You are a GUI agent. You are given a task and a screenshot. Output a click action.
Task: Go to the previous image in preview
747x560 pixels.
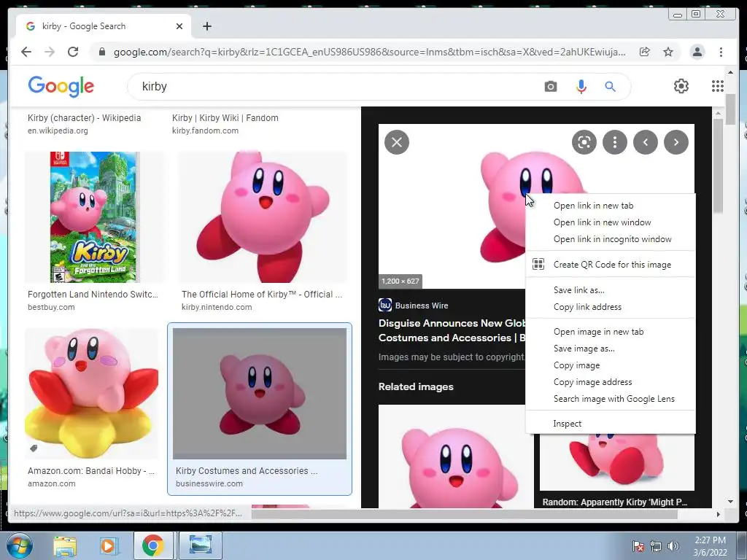point(646,142)
